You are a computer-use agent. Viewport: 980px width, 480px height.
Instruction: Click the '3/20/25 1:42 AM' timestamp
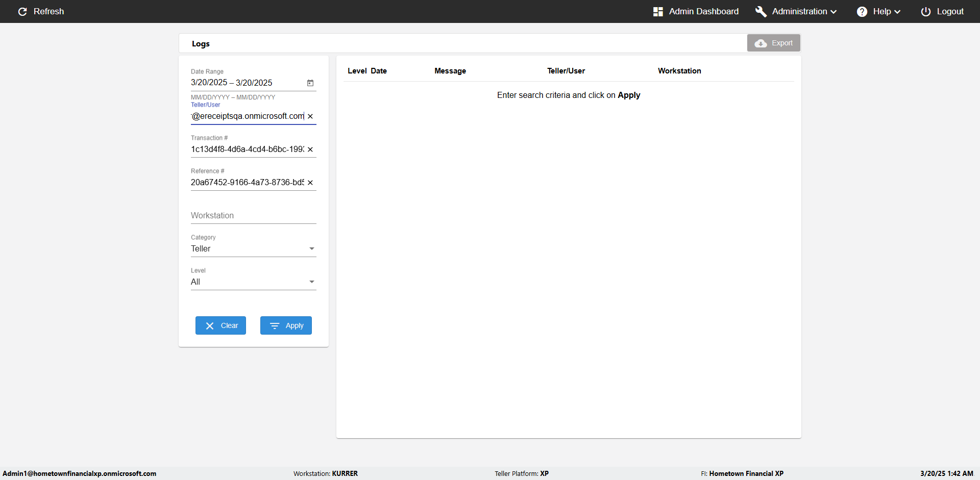click(x=947, y=473)
